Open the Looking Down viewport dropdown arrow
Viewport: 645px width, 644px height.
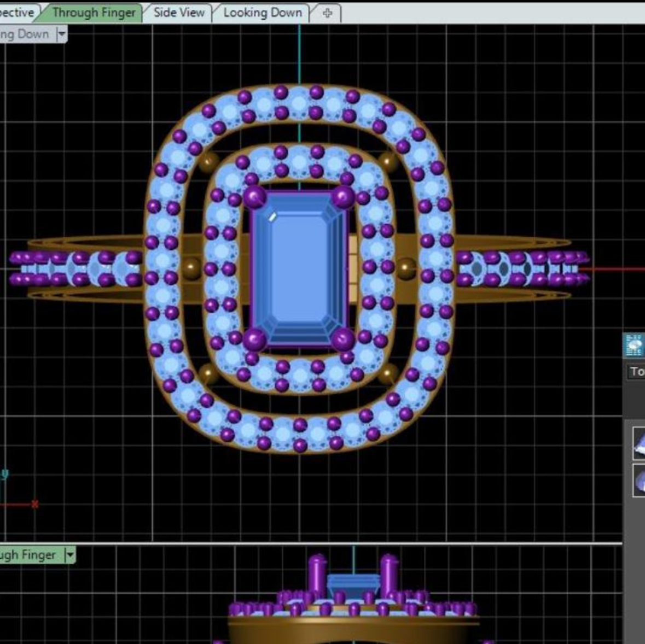click(61, 34)
